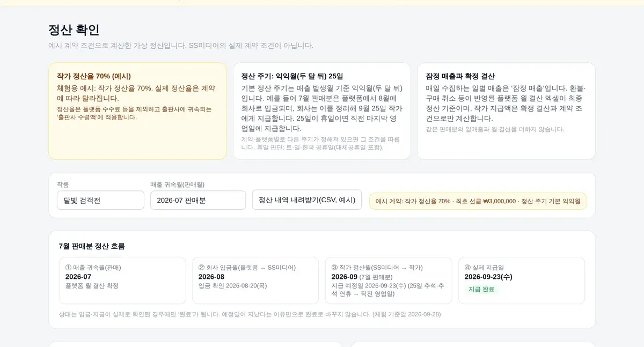Click the 정산 주기: 익일월(두 달 뒤) 25일 card title
644x347 pixels.
click(292, 76)
